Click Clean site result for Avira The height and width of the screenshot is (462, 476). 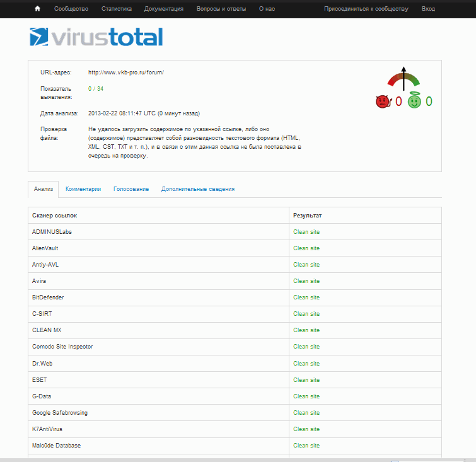tap(306, 281)
